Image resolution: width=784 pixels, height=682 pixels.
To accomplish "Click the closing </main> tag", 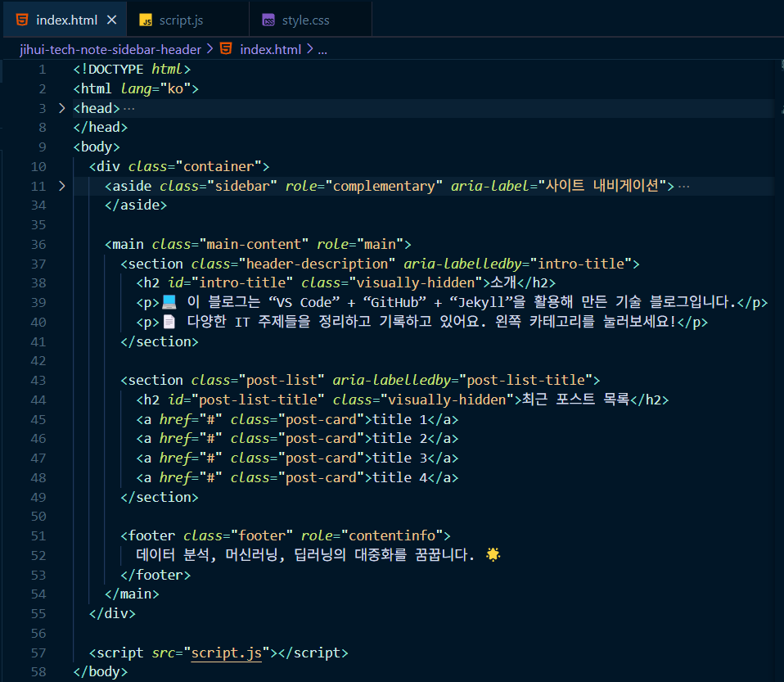I will coord(132,594).
